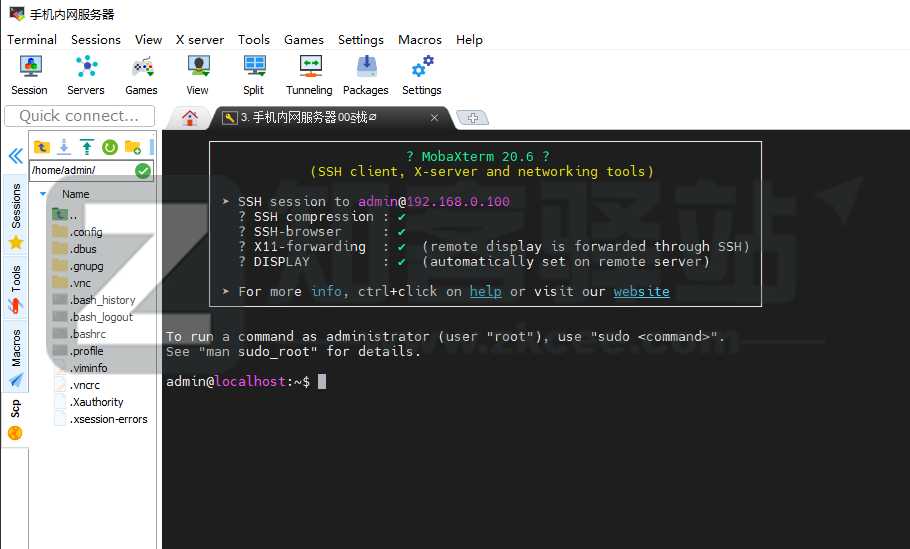
Task: Collapse tree with Name column arrow
Action: pyautogui.click(x=42, y=194)
